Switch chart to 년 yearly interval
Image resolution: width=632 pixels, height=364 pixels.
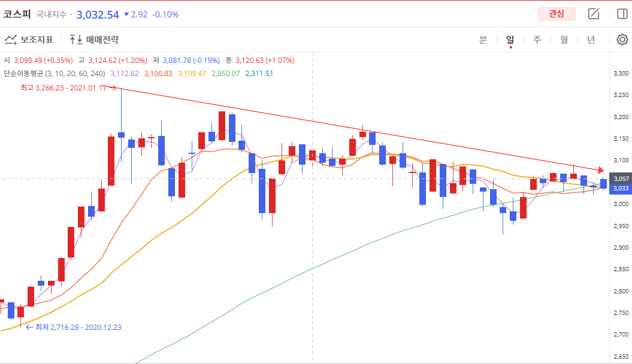point(591,40)
